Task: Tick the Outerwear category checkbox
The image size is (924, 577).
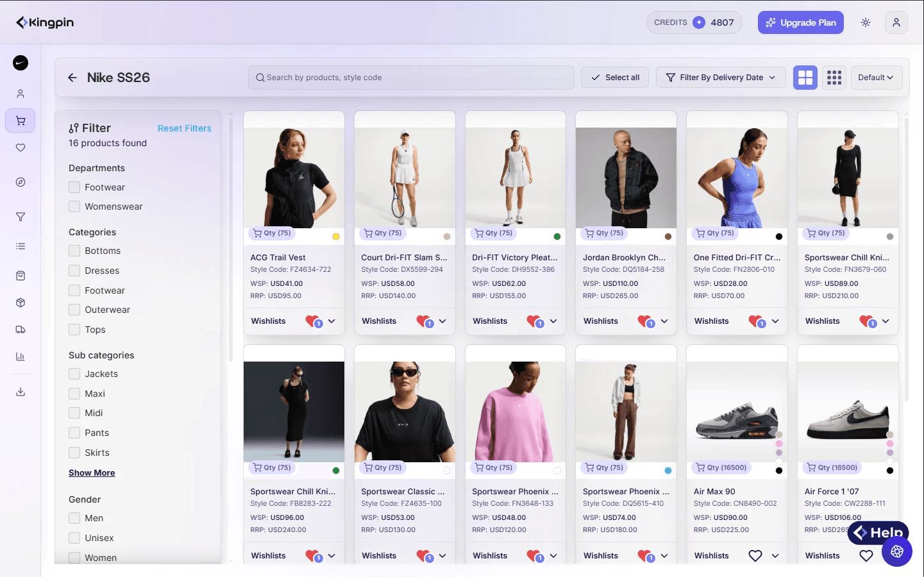Action: point(74,310)
